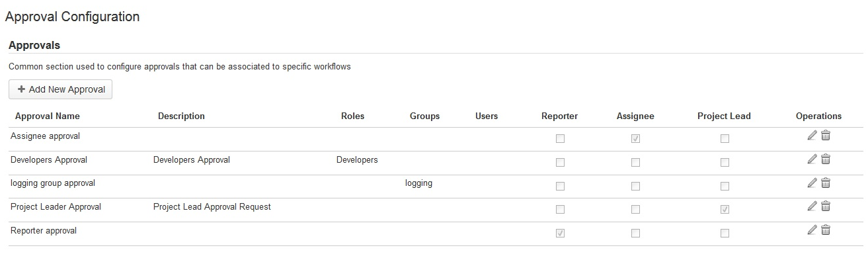Image resolution: width=868 pixels, height=258 pixels.
Task: Edit the Developers Approval entry
Action: point(812,159)
